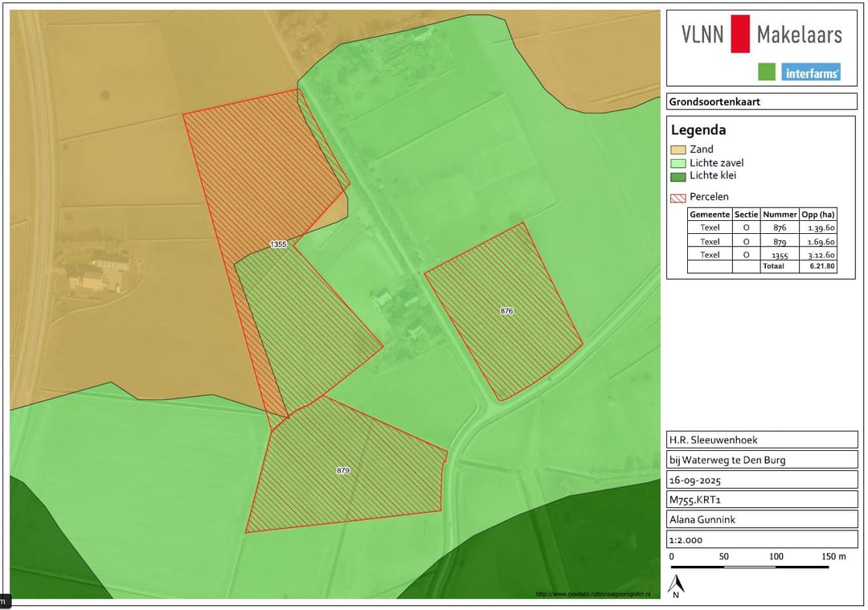Screen dimensions: 868x610
Task: Click the Totaal 6.21.80 table cell
Action: (818, 267)
